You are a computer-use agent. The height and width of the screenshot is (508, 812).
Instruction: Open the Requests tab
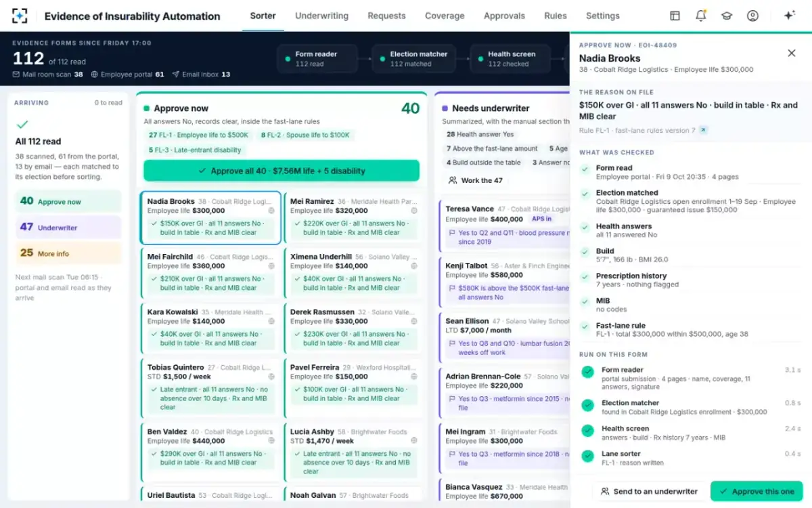pyautogui.click(x=386, y=16)
